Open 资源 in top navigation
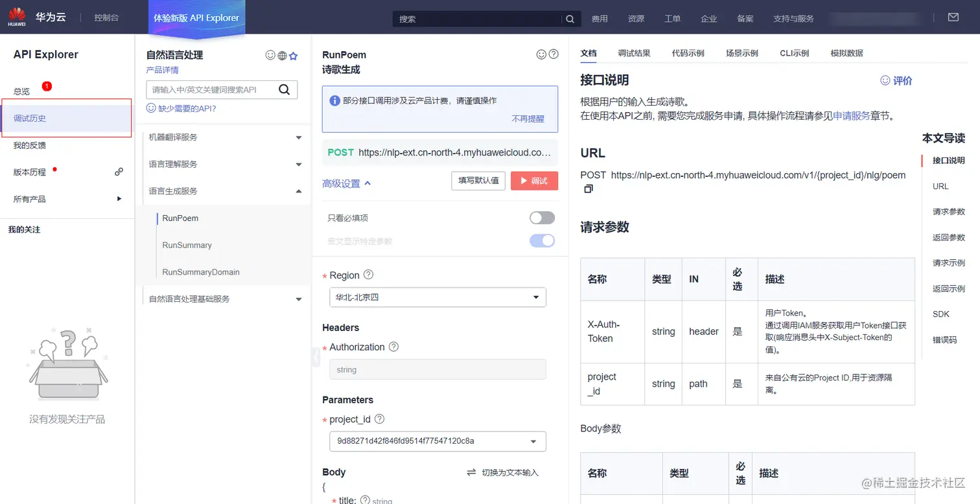This screenshot has height=504, width=980. [636, 19]
